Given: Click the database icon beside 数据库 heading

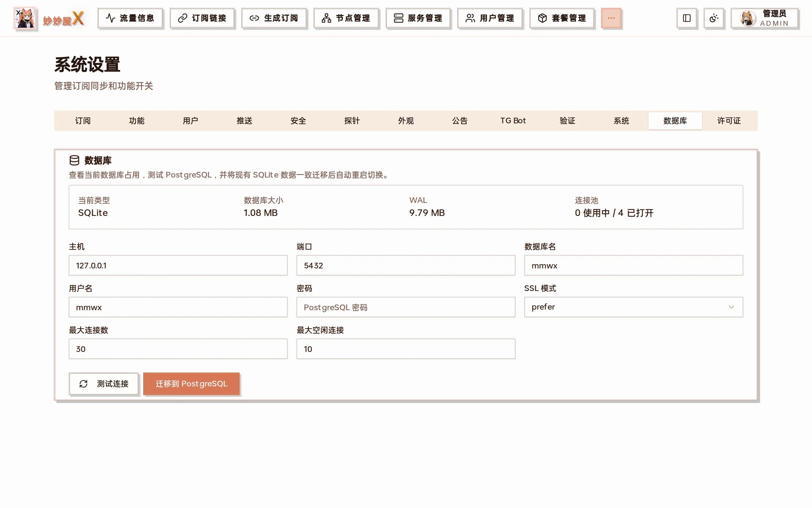Looking at the screenshot, I should point(74,160).
